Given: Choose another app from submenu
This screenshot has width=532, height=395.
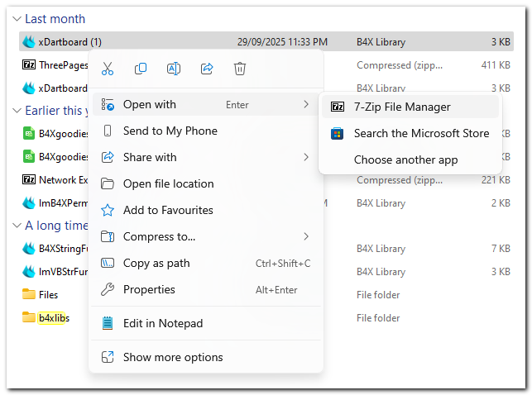Looking at the screenshot, I should coord(405,159).
